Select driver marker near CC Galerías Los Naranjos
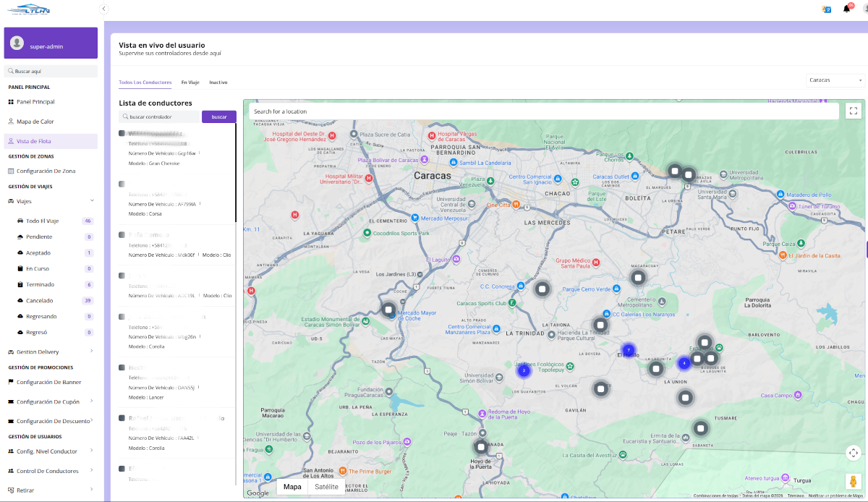 (600, 324)
